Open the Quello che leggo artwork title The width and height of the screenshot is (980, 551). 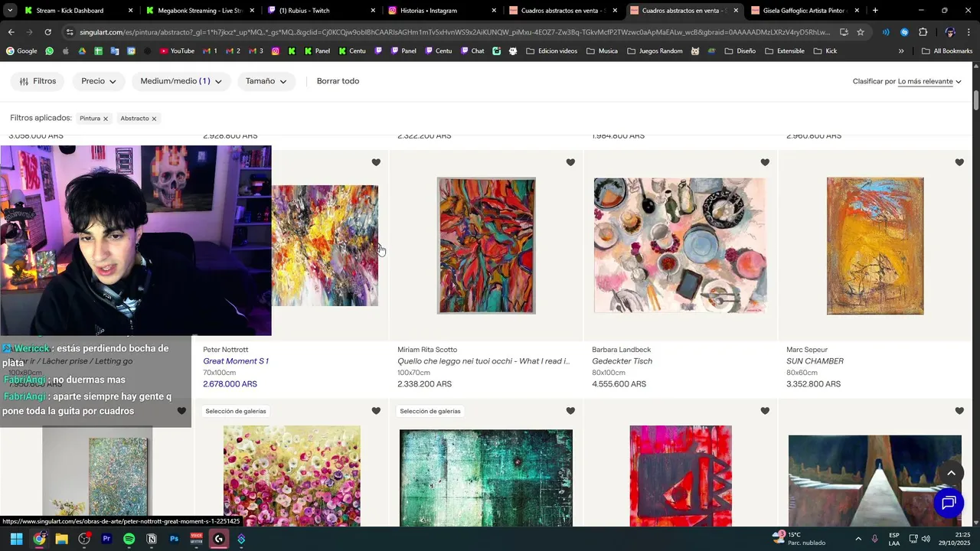click(483, 361)
